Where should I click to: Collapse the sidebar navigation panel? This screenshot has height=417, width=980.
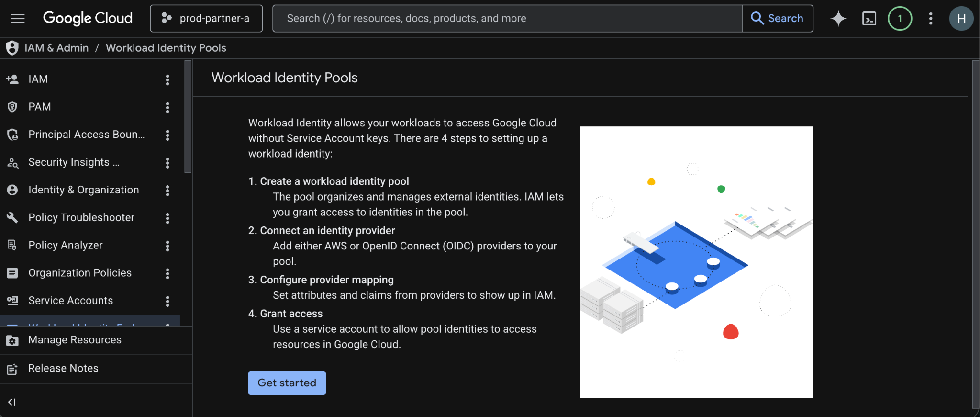(12, 402)
